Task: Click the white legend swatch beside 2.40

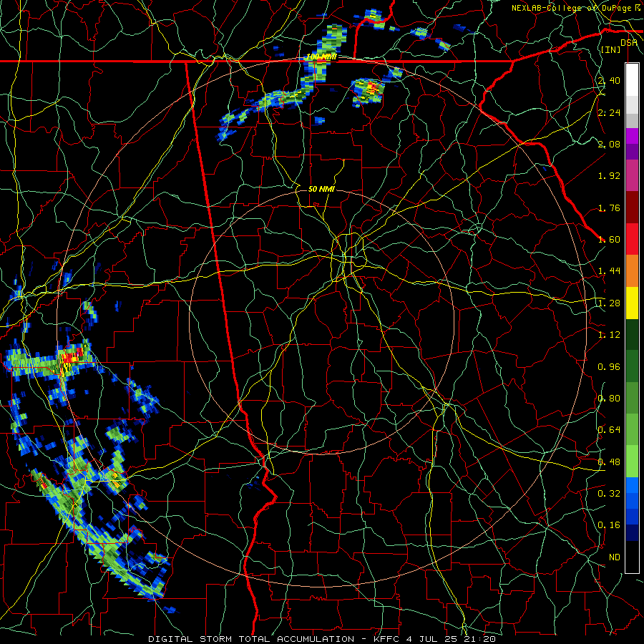Action: (x=632, y=80)
